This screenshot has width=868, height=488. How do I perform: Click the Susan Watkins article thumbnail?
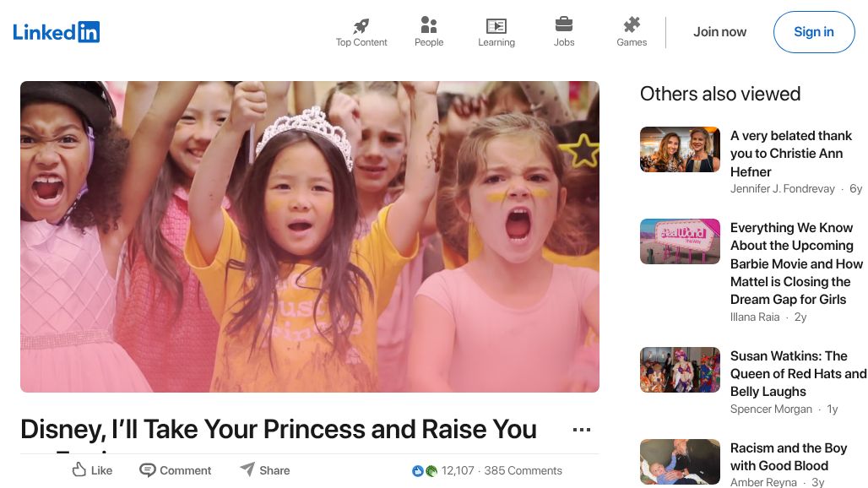pyautogui.click(x=680, y=370)
